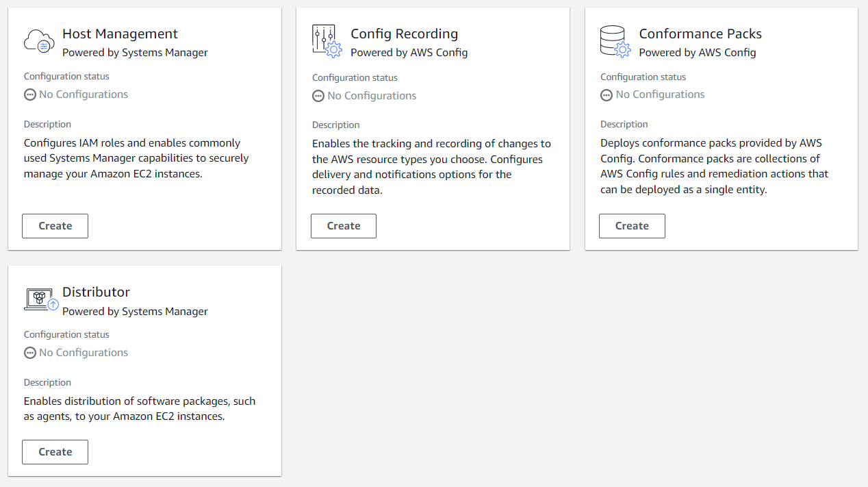Click the Config Recording description paragraph
Image resolution: width=868 pixels, height=487 pixels.
click(431, 166)
